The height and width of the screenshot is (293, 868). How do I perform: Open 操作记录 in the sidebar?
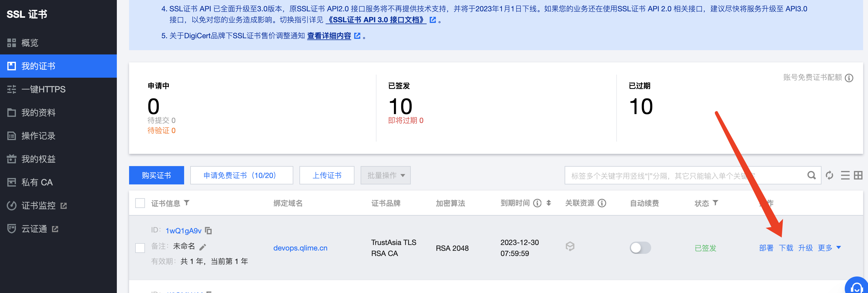coord(58,136)
